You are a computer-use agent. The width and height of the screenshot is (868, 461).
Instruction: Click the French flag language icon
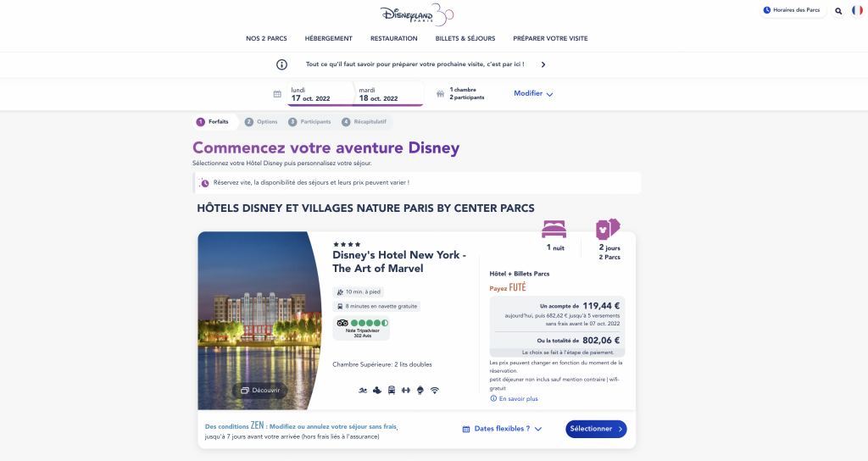[857, 10]
